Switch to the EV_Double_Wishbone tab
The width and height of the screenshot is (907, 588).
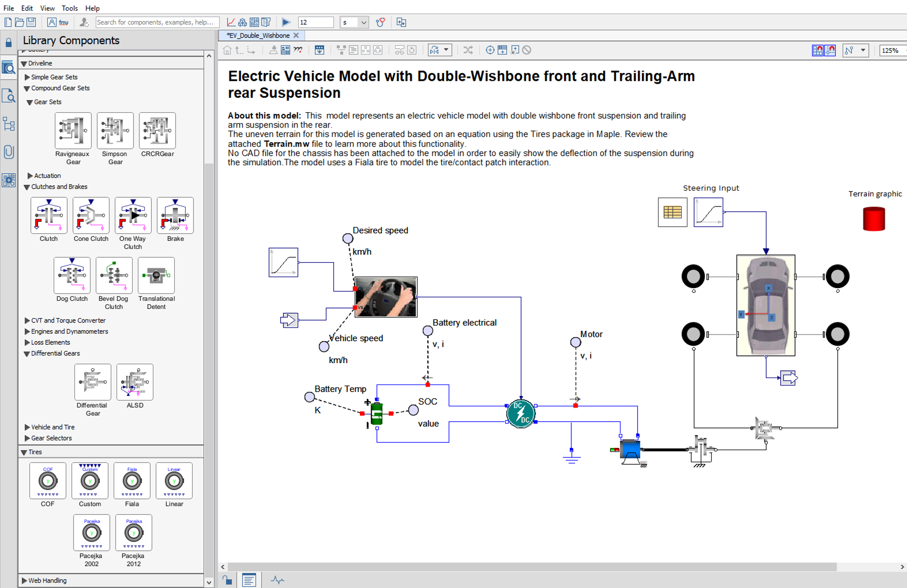pos(258,35)
